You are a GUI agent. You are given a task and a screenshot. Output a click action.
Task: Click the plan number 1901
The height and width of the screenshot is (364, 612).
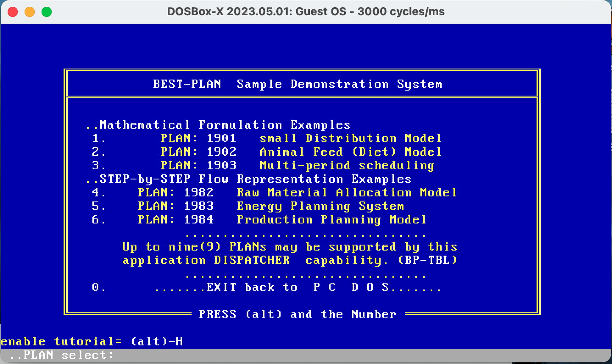pos(221,138)
